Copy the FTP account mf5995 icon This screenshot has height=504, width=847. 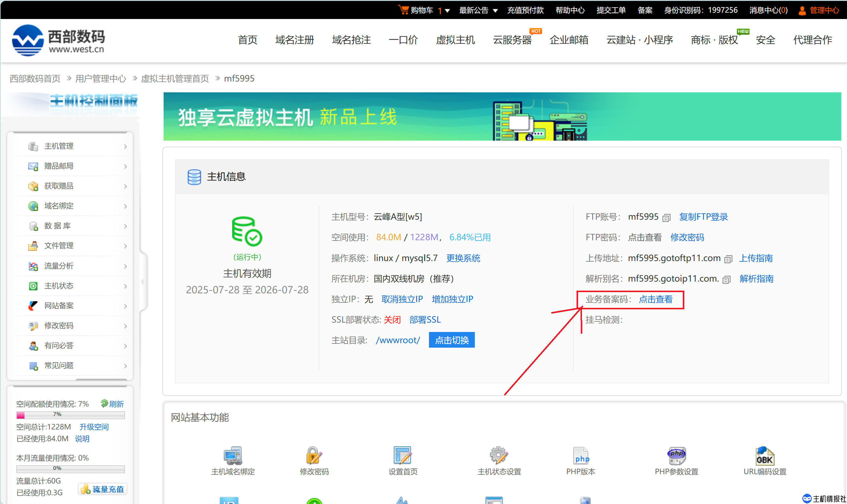[x=666, y=217]
